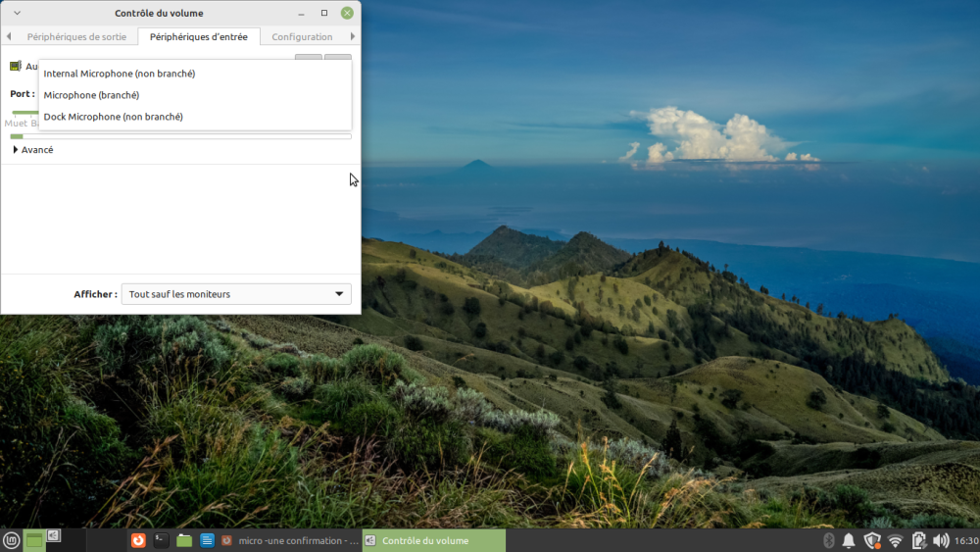Screen dimensions: 980x552
Task: Expand the Avancé section
Action: (x=33, y=150)
